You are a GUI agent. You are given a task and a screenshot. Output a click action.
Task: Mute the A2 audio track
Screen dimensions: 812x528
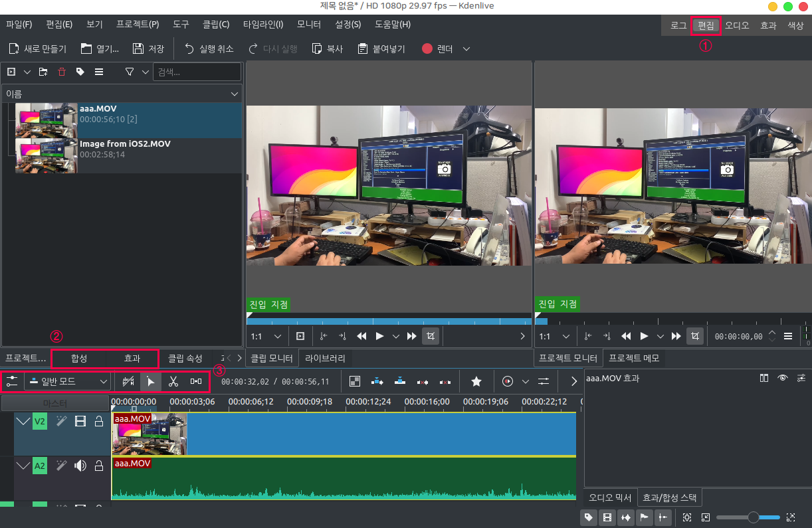[80, 466]
